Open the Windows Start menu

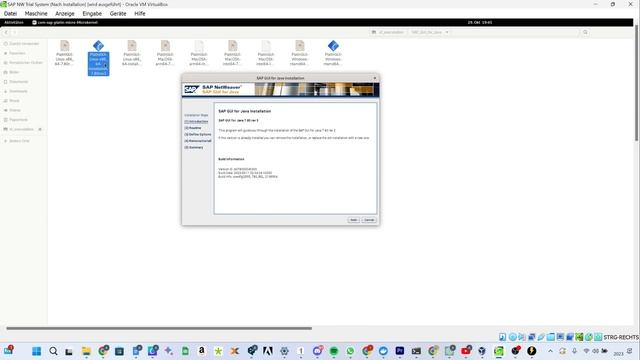coord(36,351)
